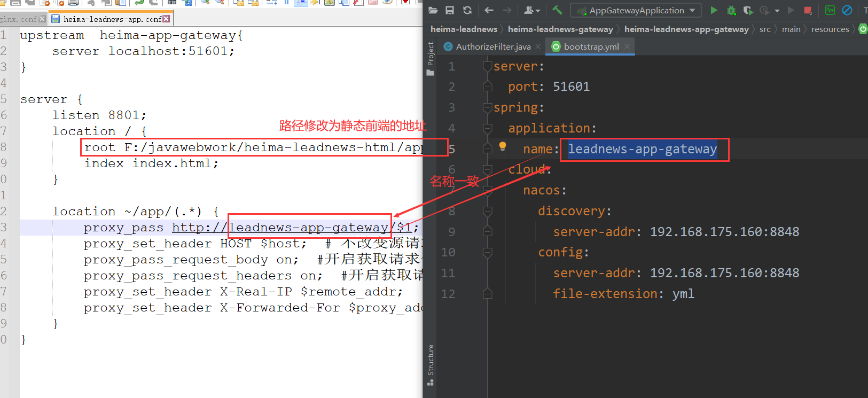Click server-addr under discovery on line 9

[676, 232]
